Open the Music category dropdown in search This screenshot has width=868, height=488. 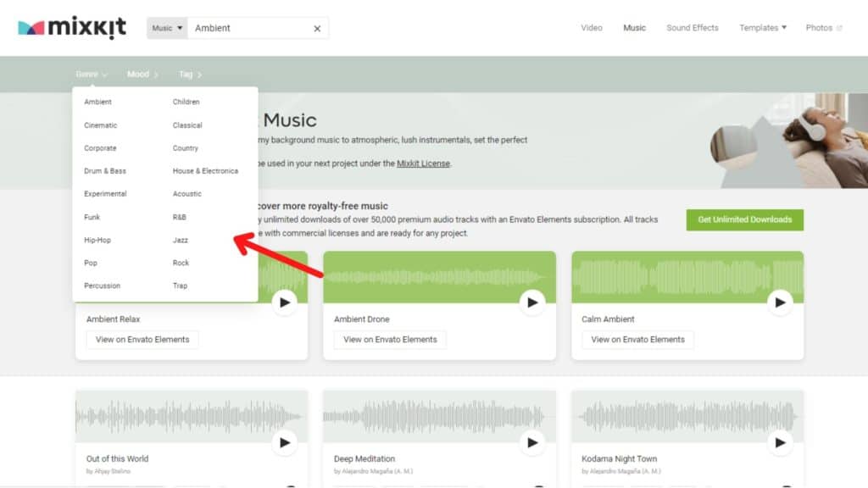(167, 29)
